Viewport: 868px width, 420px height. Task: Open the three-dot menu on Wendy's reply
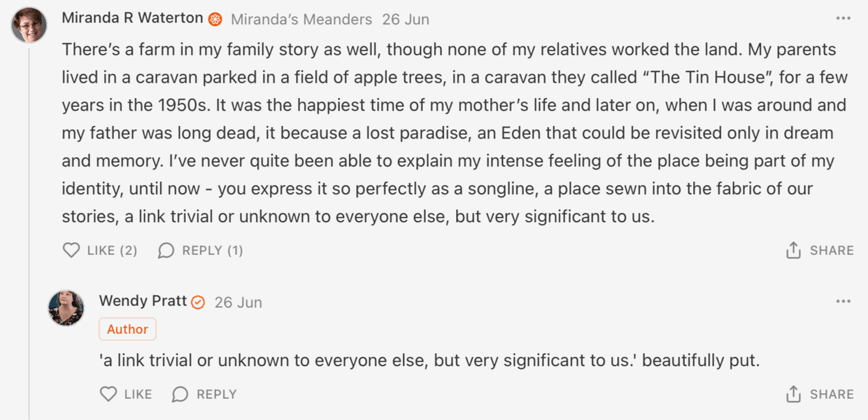pos(844,302)
